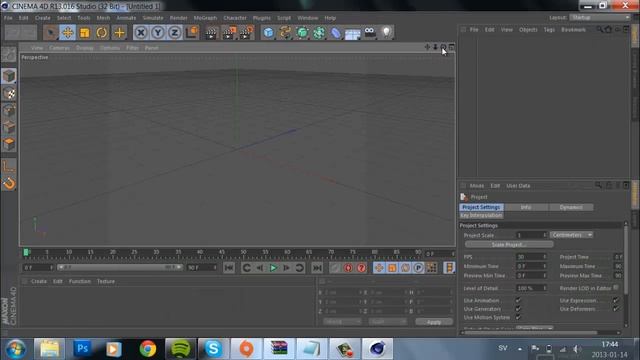The image size is (640, 360).
Task: Toggle Y-axis lock
Action: [x=158, y=32]
